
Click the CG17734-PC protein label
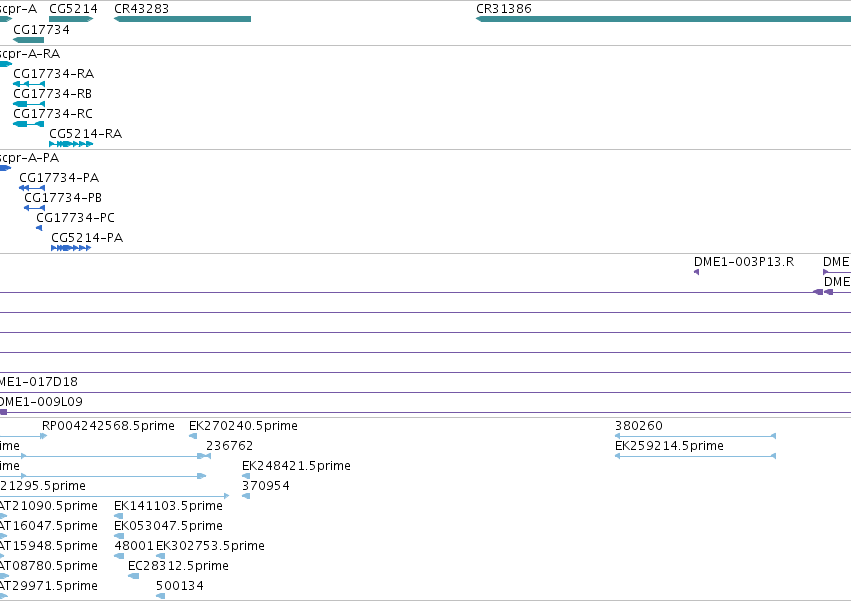click(75, 218)
